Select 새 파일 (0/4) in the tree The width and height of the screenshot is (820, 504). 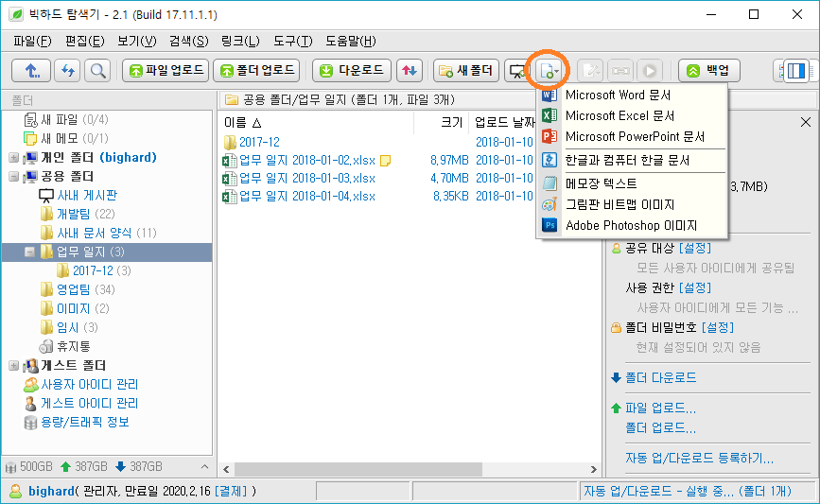[66, 120]
